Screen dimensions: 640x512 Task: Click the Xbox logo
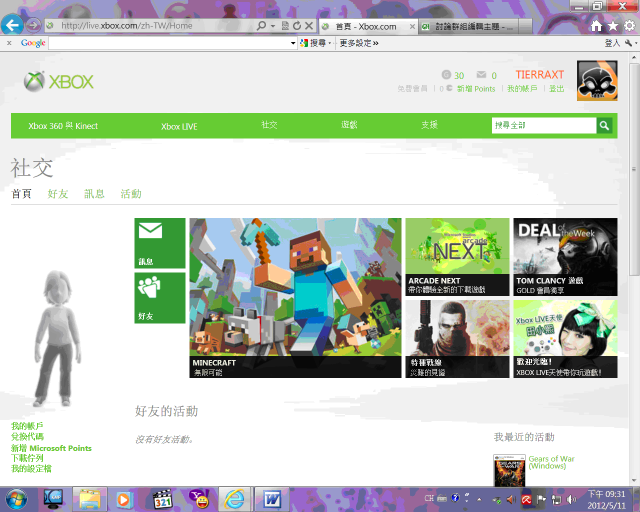pos(58,81)
